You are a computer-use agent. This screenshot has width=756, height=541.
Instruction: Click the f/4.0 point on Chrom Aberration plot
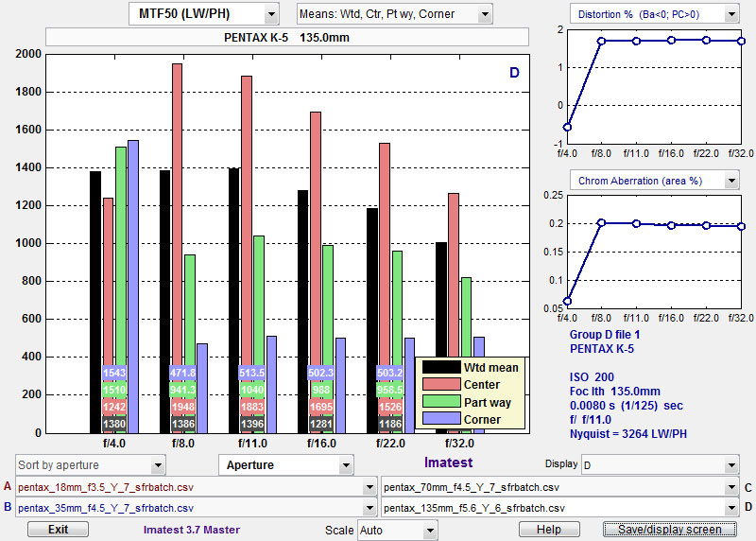pos(568,301)
